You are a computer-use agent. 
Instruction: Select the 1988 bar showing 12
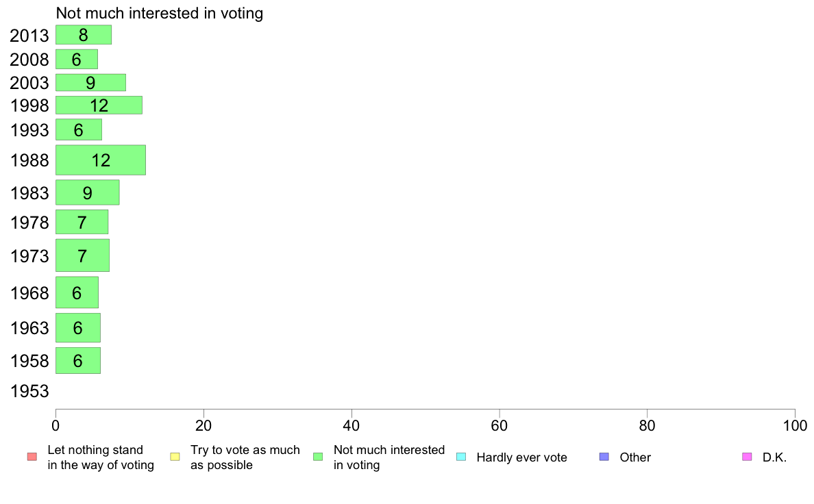click(101, 160)
